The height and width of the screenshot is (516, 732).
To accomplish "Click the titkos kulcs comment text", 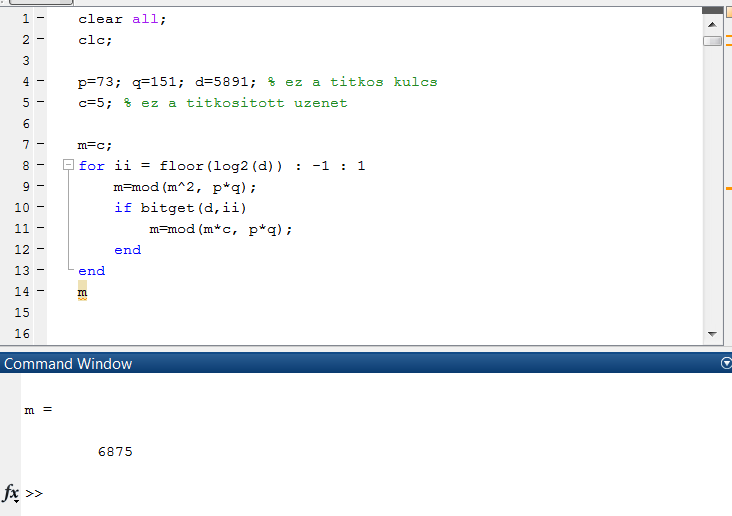I will [x=384, y=82].
